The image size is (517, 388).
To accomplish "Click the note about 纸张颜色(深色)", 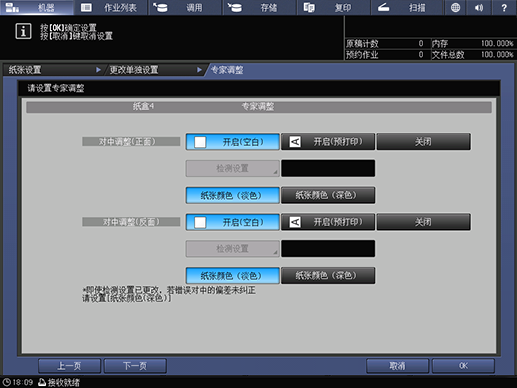I will [x=169, y=294].
